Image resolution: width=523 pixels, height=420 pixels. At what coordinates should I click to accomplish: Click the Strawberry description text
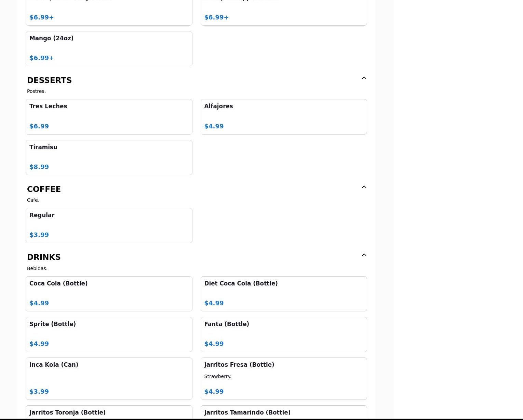(218, 376)
